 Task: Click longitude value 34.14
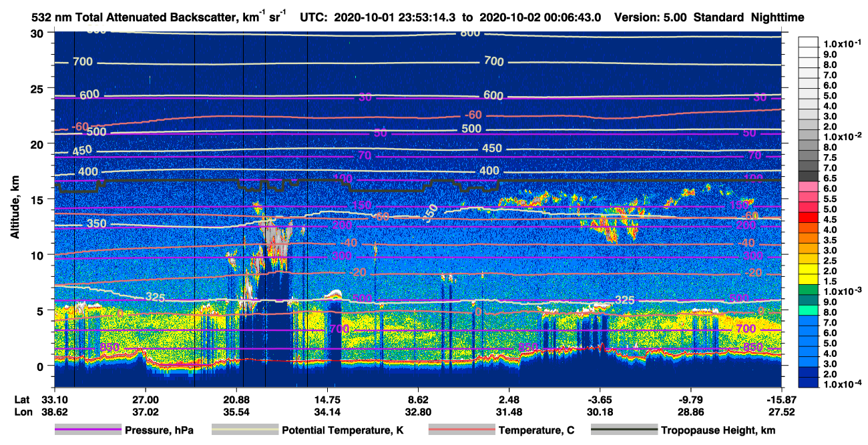coord(327,412)
